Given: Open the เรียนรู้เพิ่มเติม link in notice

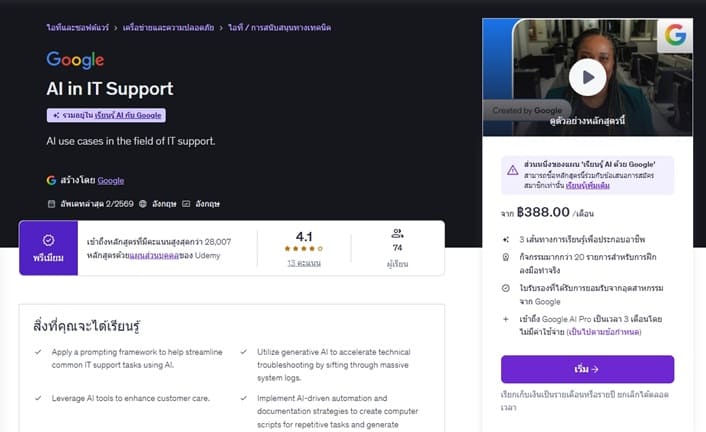Looking at the screenshot, I should tap(588, 186).
